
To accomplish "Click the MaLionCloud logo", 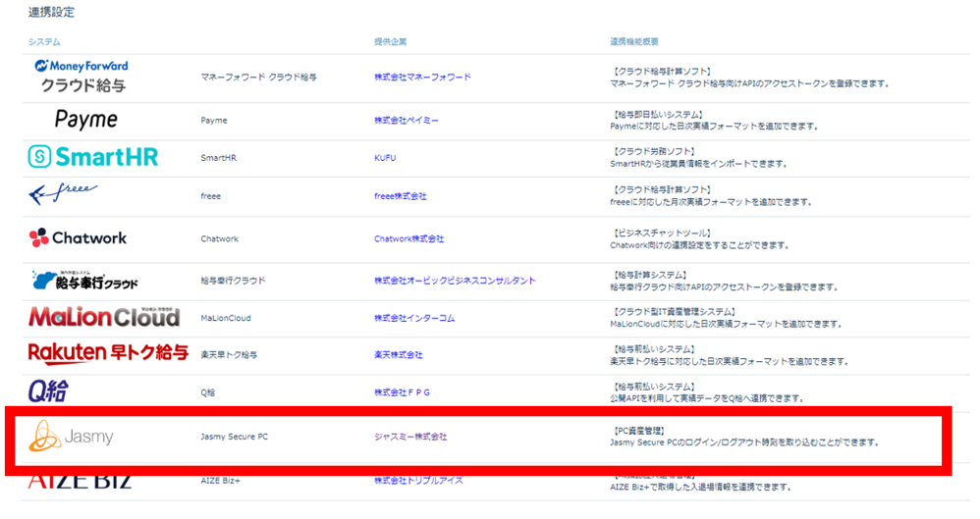I will pos(104,317).
